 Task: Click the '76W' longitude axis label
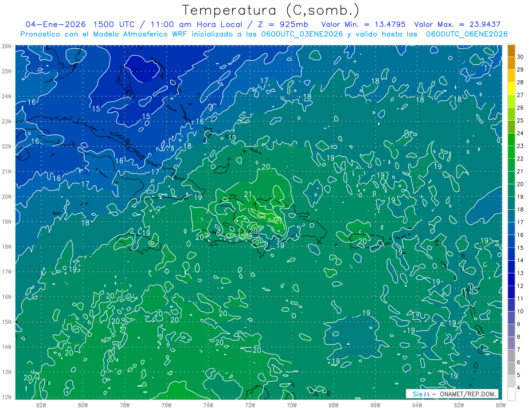pos(166,405)
